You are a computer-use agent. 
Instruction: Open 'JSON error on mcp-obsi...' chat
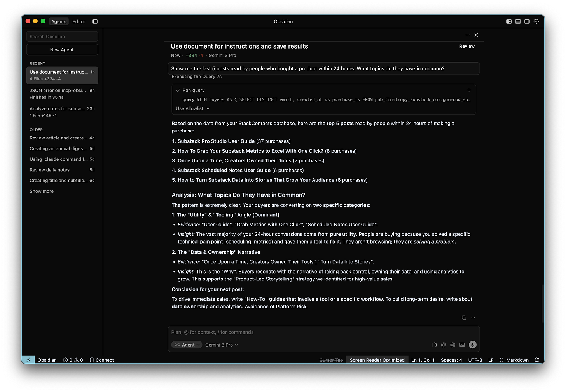(62, 94)
